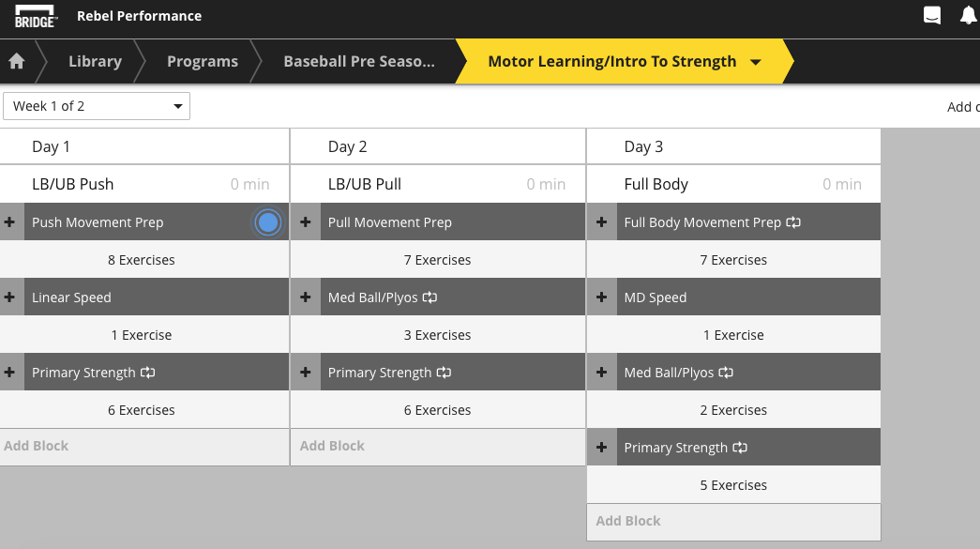Viewport: 980px width, 549px height.
Task: Click Add Block under Day 1
Action: (37, 446)
